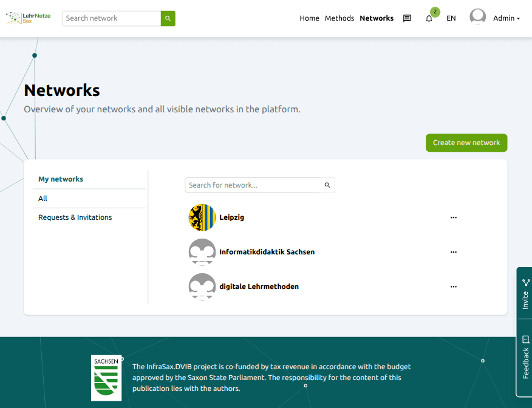The height and width of the screenshot is (408, 532).
Task: Open the three-dot menu for digitale Lehrmethoden
Action: tap(453, 287)
